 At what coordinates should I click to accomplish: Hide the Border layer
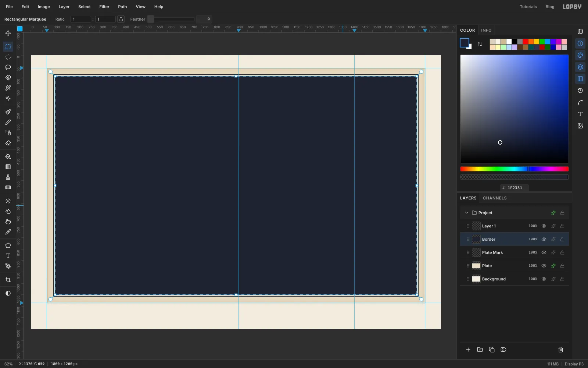tap(544, 239)
